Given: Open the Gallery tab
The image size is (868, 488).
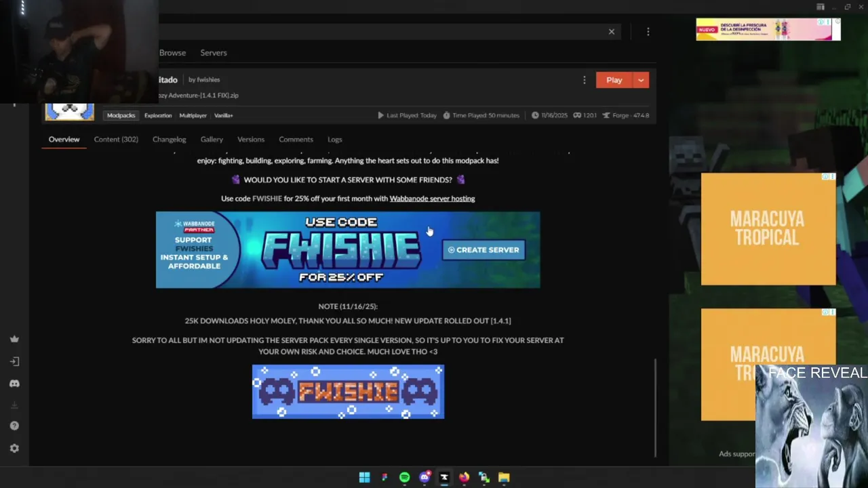Looking at the screenshot, I should pos(212,139).
